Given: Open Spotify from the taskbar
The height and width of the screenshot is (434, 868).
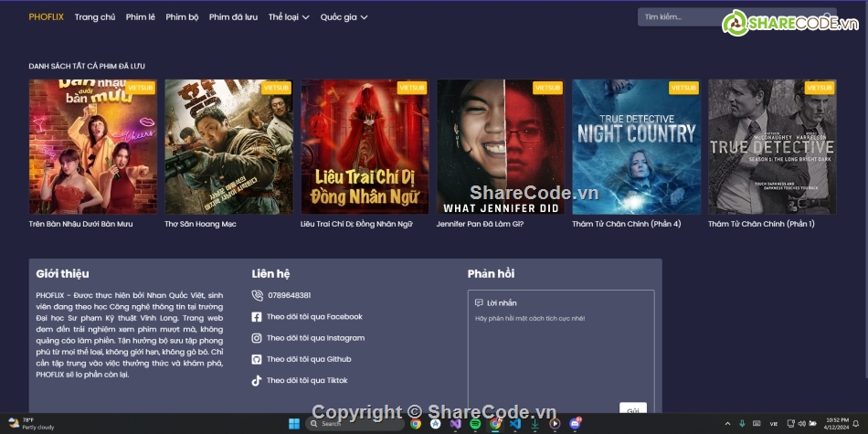Looking at the screenshot, I should (475, 423).
